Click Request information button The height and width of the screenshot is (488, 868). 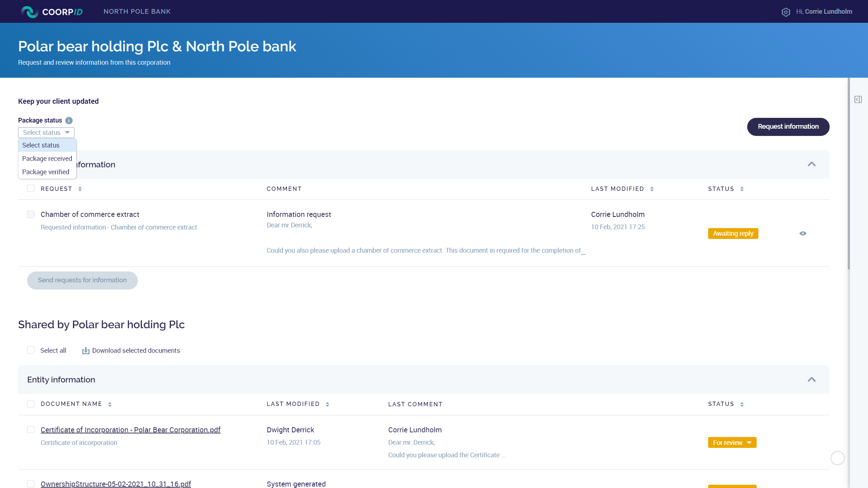pos(788,127)
